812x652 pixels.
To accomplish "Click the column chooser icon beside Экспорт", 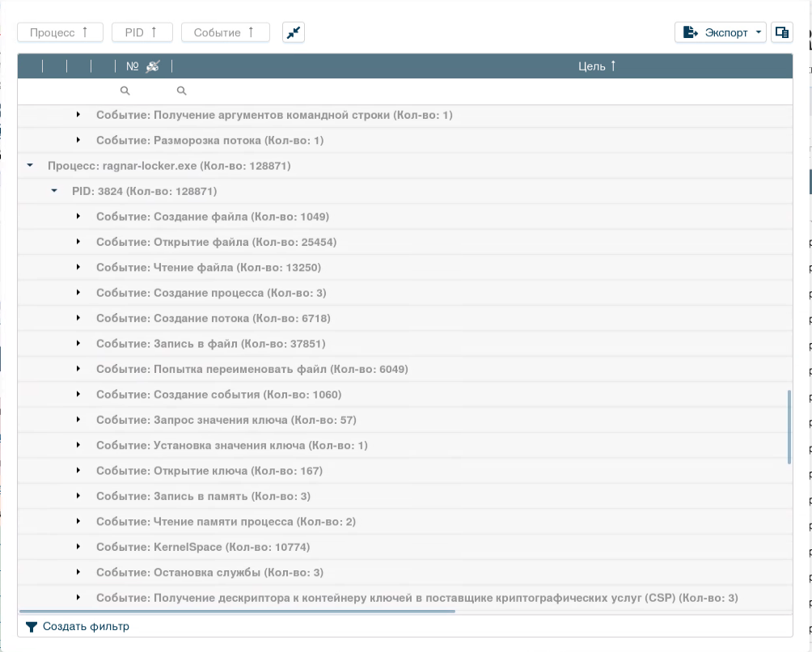I will [x=781, y=32].
